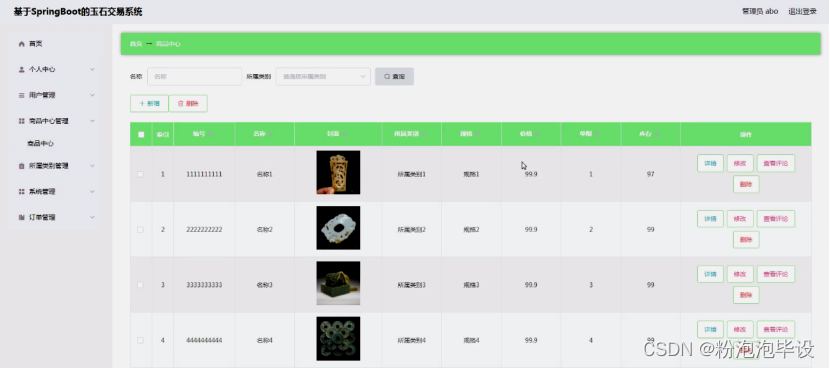Click the list icon for 用户管理
Screen dimensions: 830x368
pos(22,95)
